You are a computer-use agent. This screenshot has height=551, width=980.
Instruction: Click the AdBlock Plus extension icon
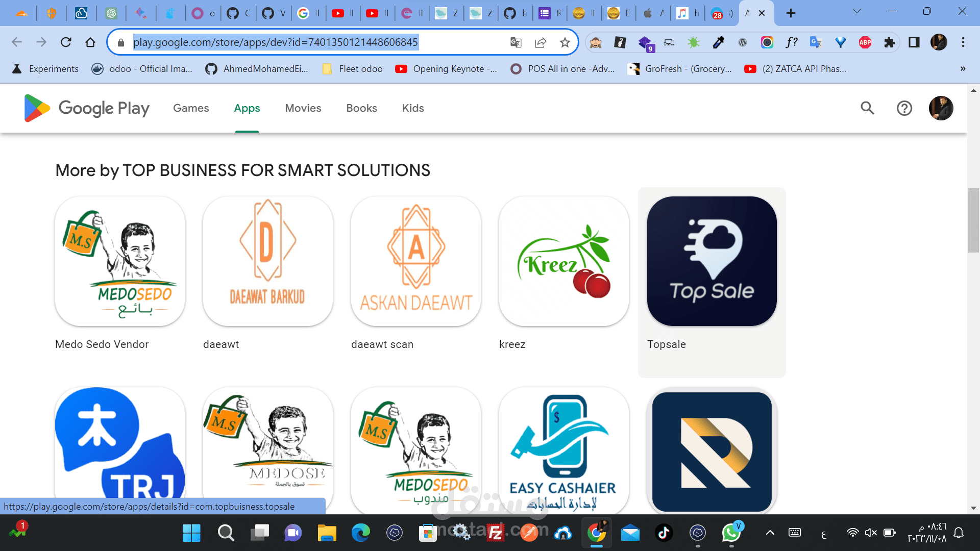pos(865,42)
